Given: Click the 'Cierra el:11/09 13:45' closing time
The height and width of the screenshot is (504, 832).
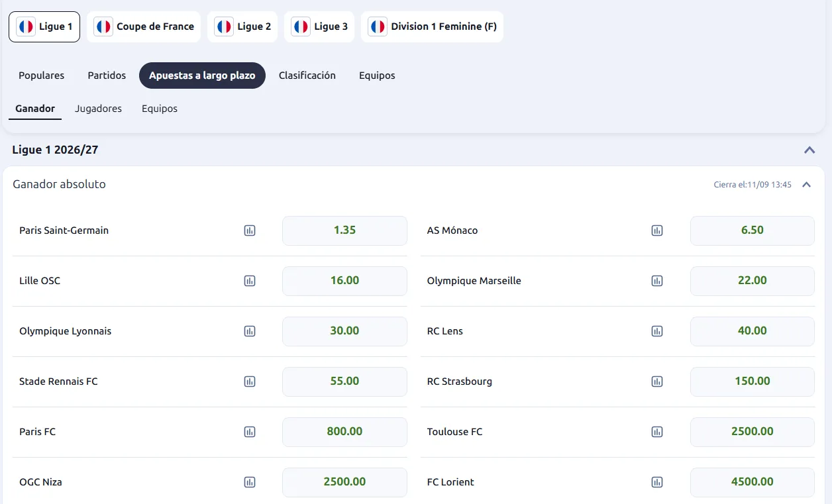Looking at the screenshot, I should coord(753,185).
